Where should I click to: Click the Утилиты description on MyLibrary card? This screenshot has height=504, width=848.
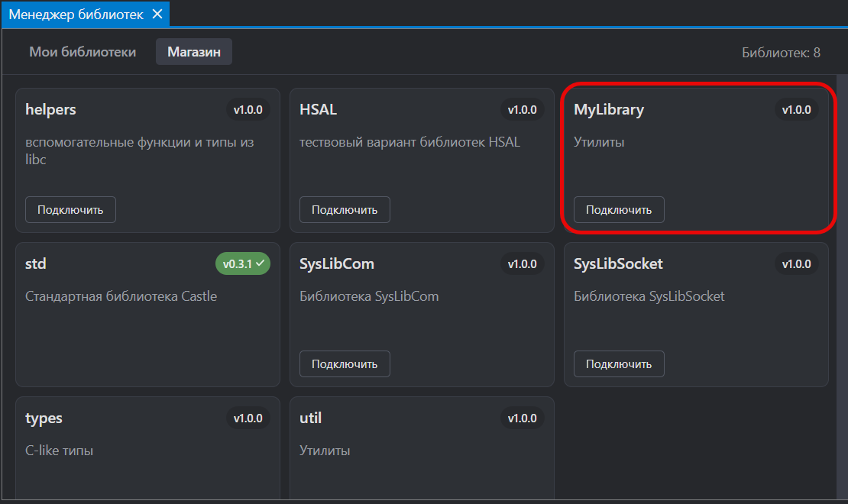(599, 142)
